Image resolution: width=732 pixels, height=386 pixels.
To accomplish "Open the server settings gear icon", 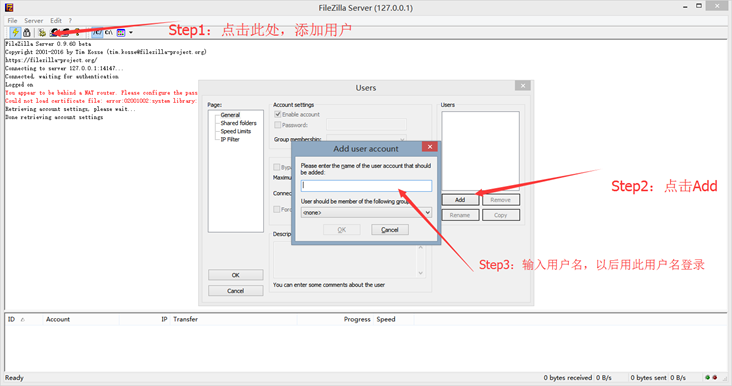I will (x=42, y=32).
